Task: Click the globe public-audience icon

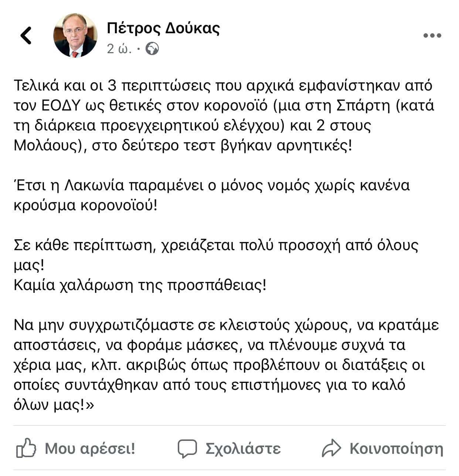Action: (152, 49)
